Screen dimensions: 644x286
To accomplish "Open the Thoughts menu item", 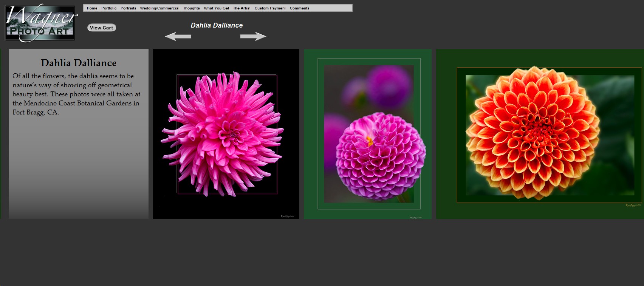I will [x=191, y=8].
